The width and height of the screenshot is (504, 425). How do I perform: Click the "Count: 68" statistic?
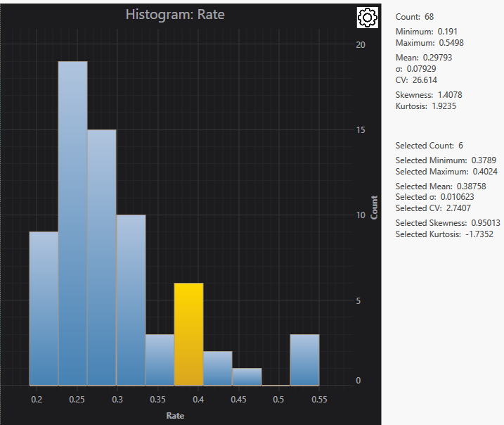pyautogui.click(x=414, y=17)
